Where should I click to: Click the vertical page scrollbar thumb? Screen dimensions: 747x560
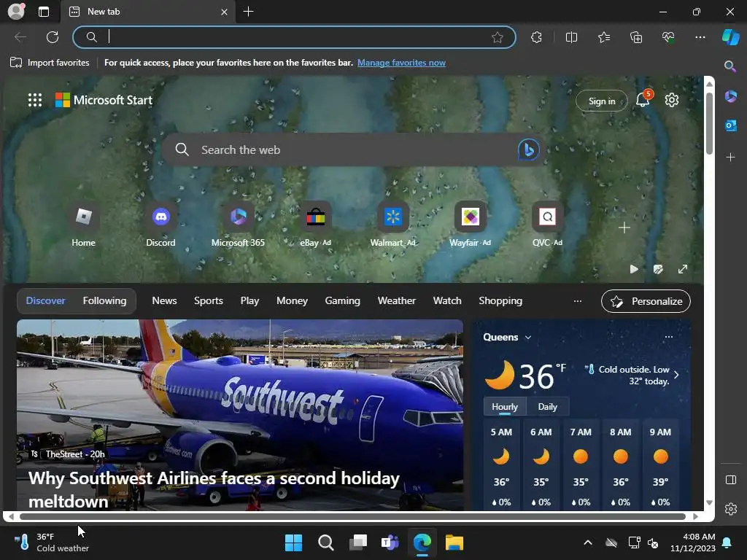(709, 123)
